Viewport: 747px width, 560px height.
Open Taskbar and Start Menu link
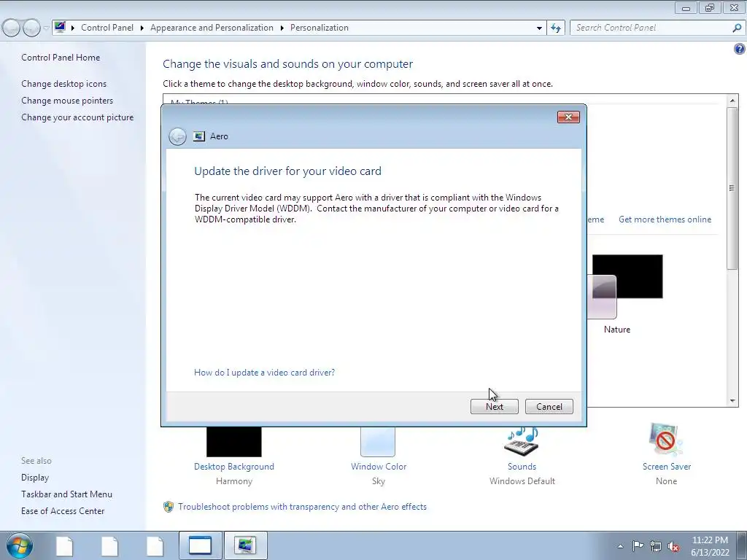pyautogui.click(x=66, y=494)
